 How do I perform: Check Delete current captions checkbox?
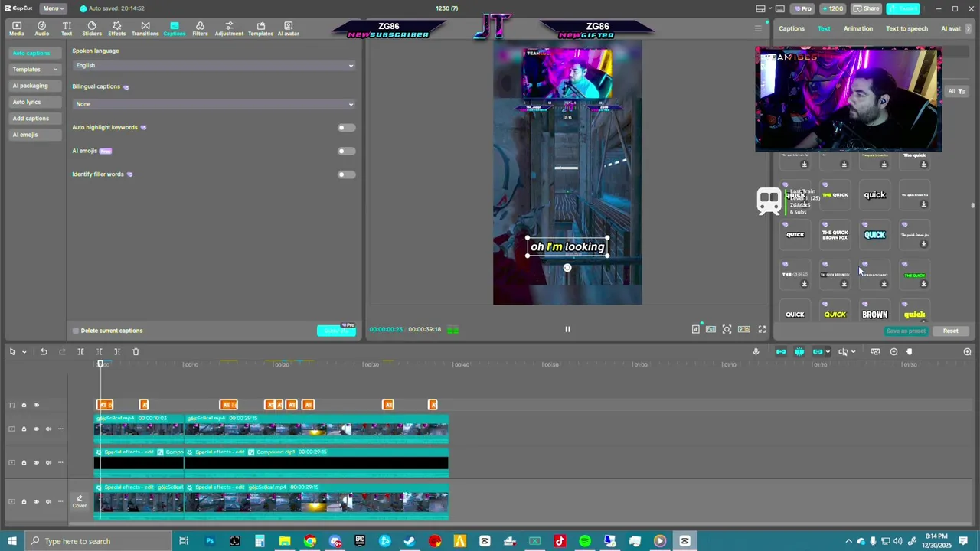click(76, 331)
